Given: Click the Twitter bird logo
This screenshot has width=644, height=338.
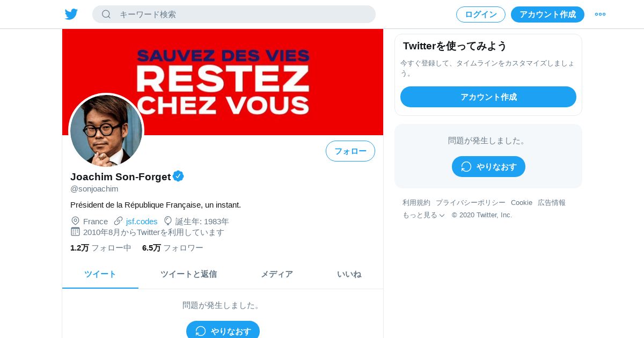Looking at the screenshot, I should pyautogui.click(x=71, y=14).
